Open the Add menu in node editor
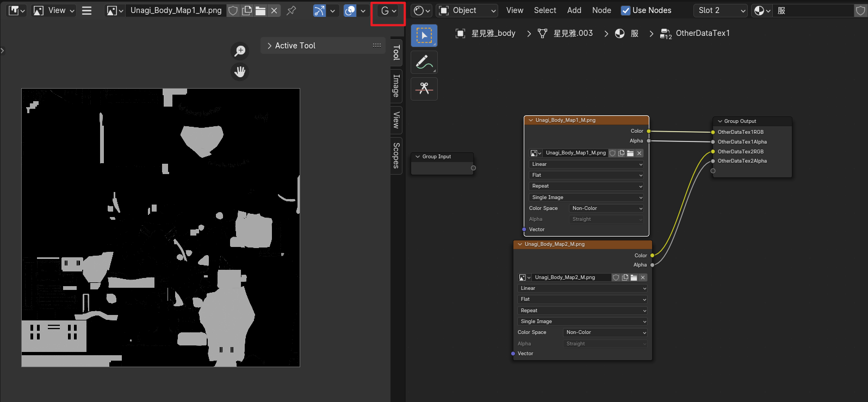The image size is (868, 402). pos(574,10)
